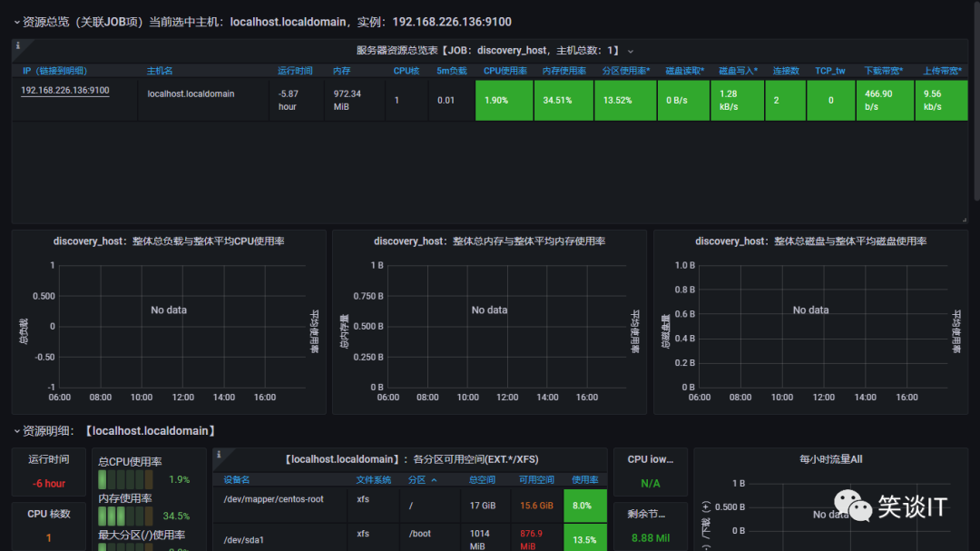Screen dimensions: 980x551
Task: Click the green 8.0% usage cell
Action: 585,506
